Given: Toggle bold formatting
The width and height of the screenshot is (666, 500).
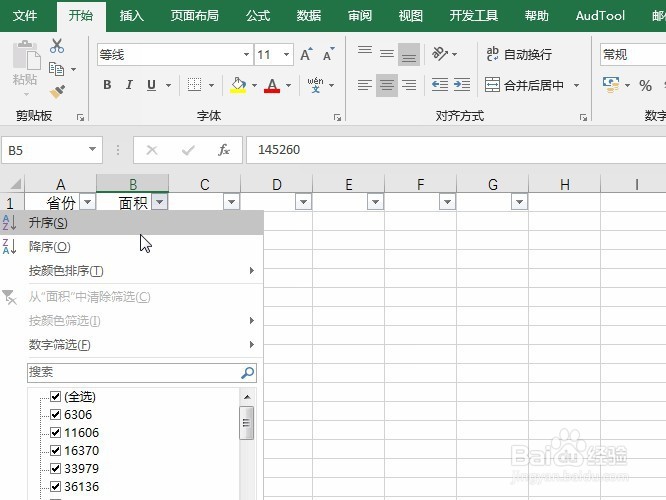Looking at the screenshot, I should click(107, 85).
